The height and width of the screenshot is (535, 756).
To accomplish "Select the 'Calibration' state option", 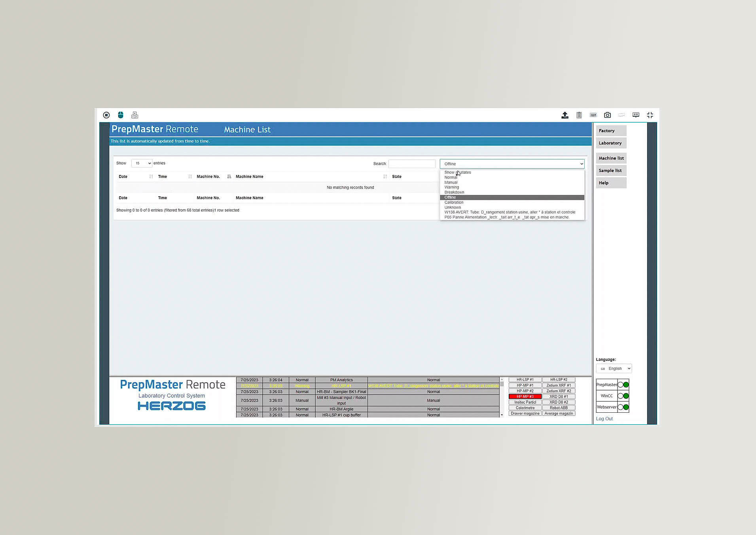I will tap(512, 202).
